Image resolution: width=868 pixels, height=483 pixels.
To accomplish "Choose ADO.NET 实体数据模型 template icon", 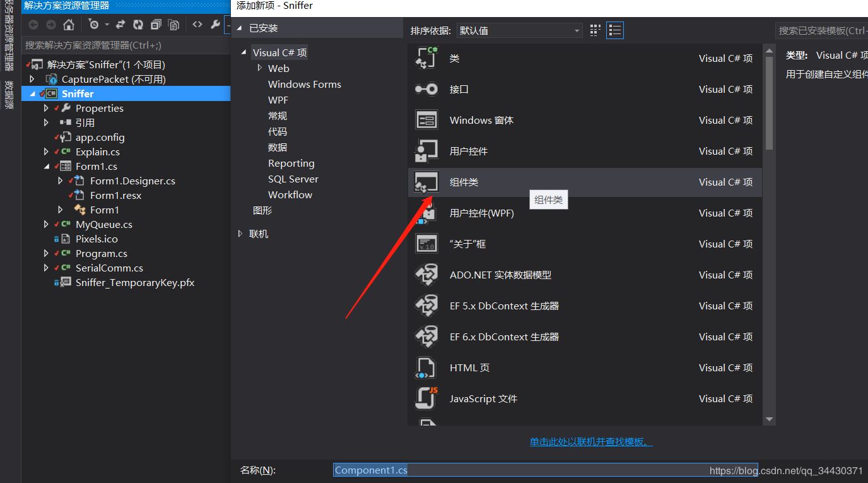I will (x=426, y=275).
